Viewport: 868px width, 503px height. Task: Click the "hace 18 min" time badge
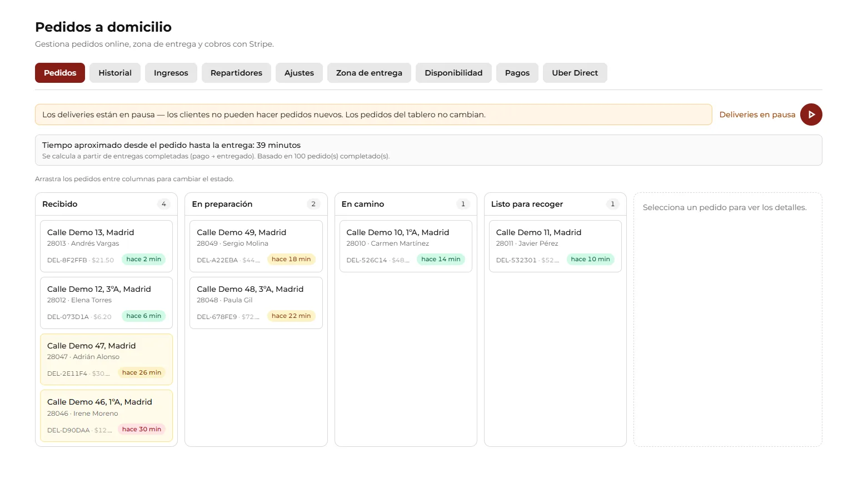(x=291, y=259)
